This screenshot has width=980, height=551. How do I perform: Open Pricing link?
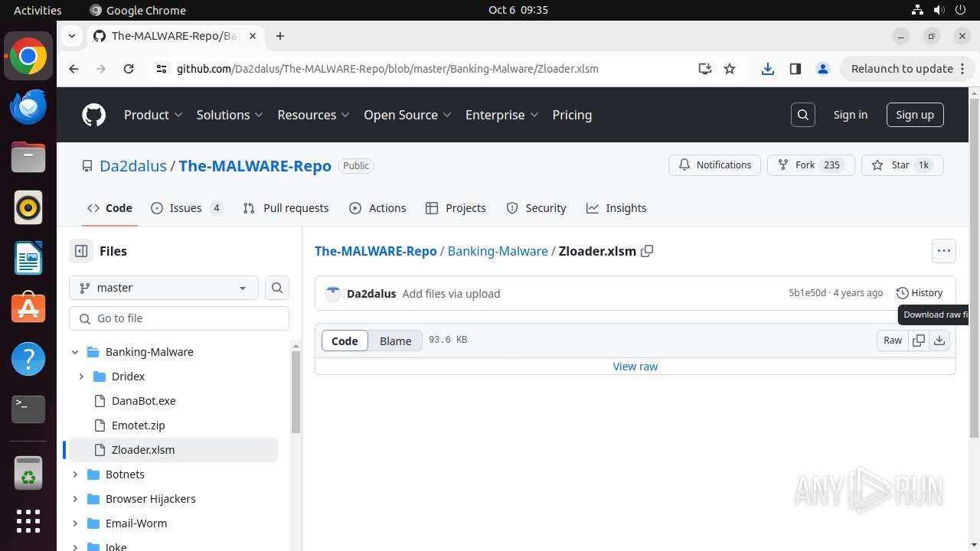pyautogui.click(x=572, y=115)
